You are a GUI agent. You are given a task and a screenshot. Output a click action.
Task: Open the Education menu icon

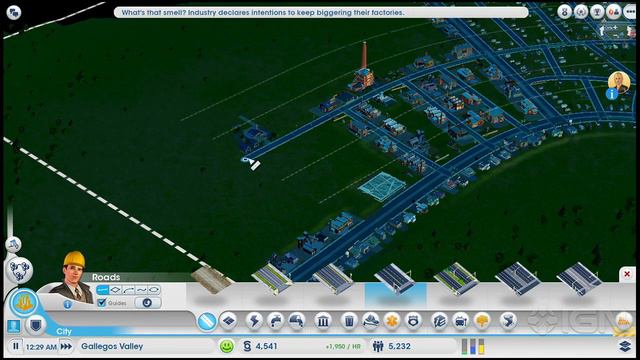pyautogui.click(x=440, y=321)
